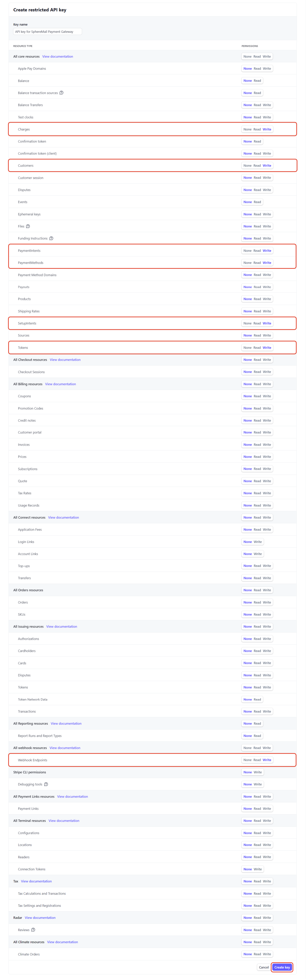306x980 pixels.
Task: Open View documentation for All Checkout resources
Action: (65, 360)
